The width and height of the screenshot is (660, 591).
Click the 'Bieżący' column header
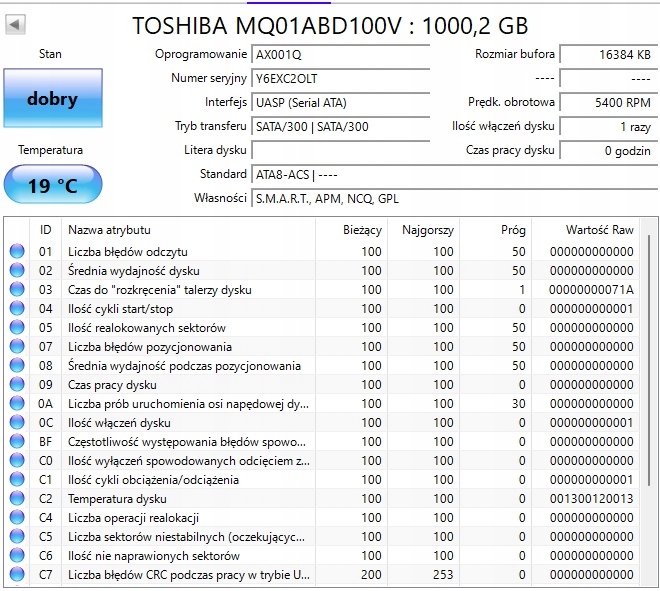(x=361, y=230)
